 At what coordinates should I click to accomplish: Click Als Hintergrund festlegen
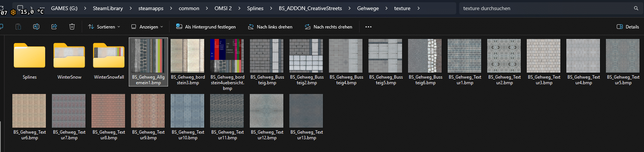pos(206,27)
